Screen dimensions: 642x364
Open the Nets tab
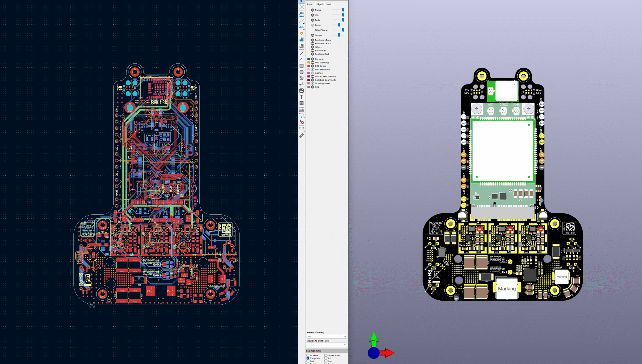(x=329, y=4)
